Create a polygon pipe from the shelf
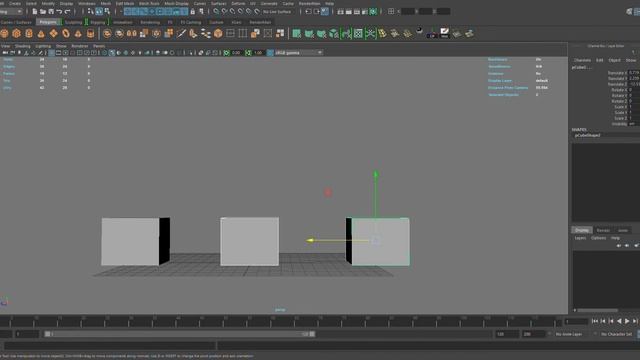640x360 pixels. coord(90,33)
